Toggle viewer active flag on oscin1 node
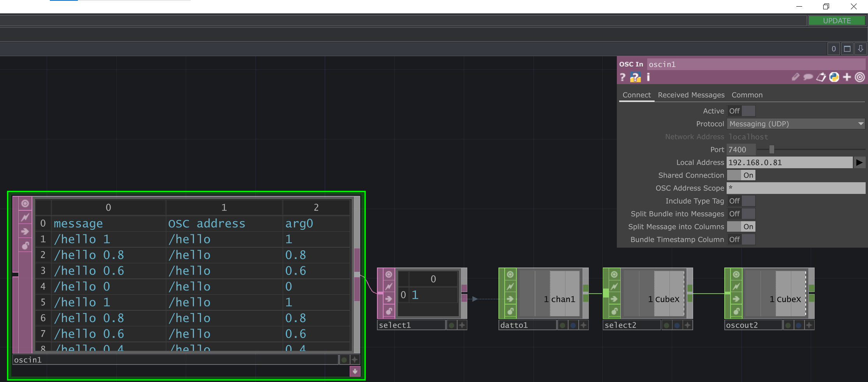 click(25, 204)
